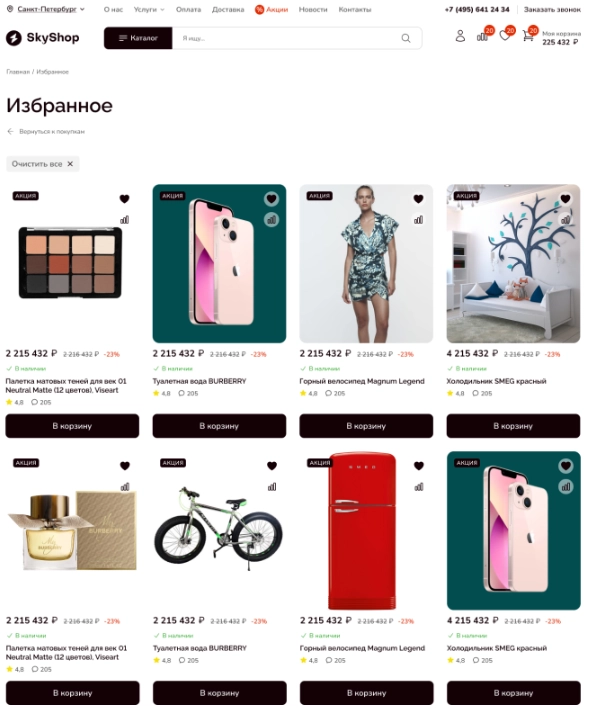
Task: Open the user account profile icon
Action: (x=460, y=36)
